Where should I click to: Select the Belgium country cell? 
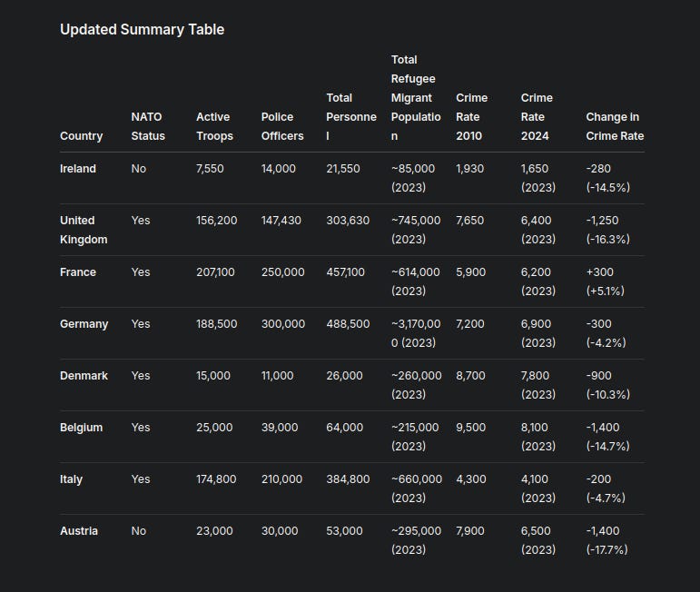point(81,428)
